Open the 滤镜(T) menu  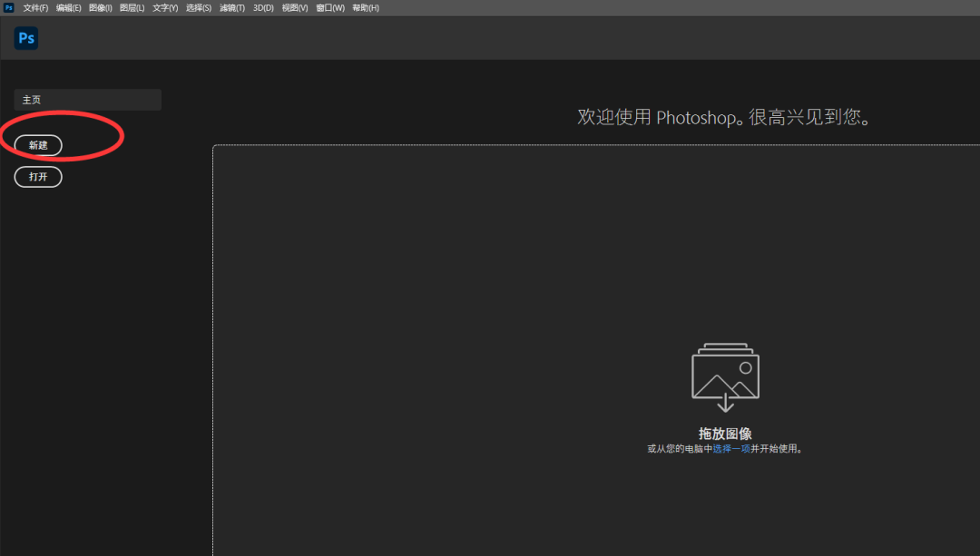232,8
